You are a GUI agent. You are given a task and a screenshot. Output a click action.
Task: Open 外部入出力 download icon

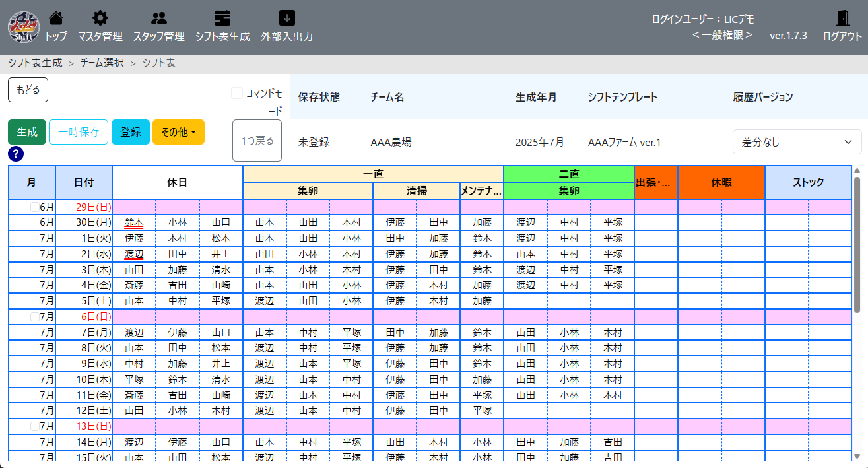tap(286, 18)
